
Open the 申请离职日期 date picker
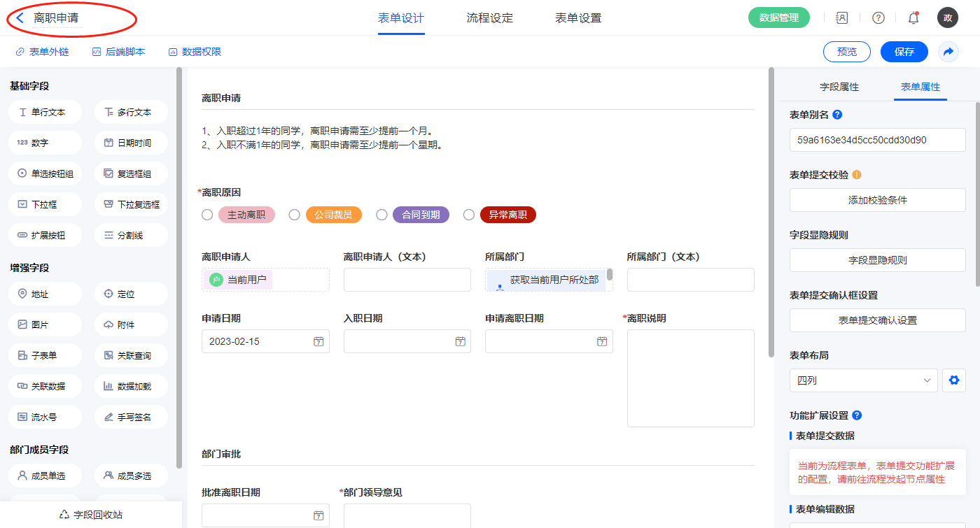click(602, 341)
